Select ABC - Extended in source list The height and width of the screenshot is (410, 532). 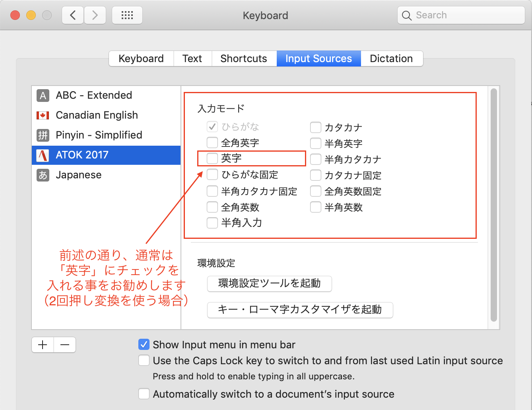[106, 96]
